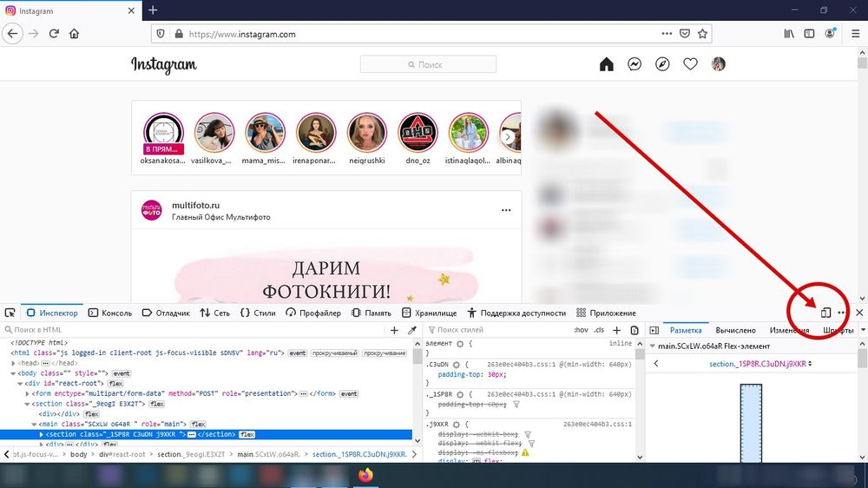Expand the form node in HTML tree
Image resolution: width=868 pixels, height=488 pixels.
[27, 394]
